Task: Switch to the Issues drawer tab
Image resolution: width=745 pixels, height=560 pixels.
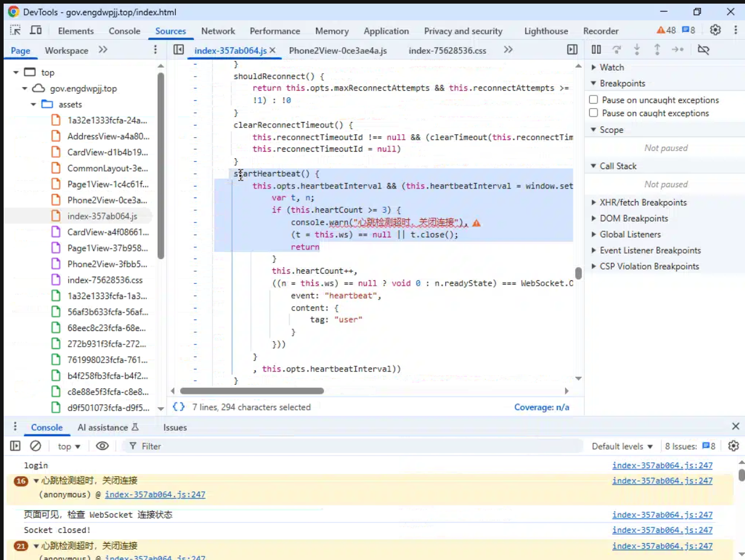Action: (x=175, y=427)
